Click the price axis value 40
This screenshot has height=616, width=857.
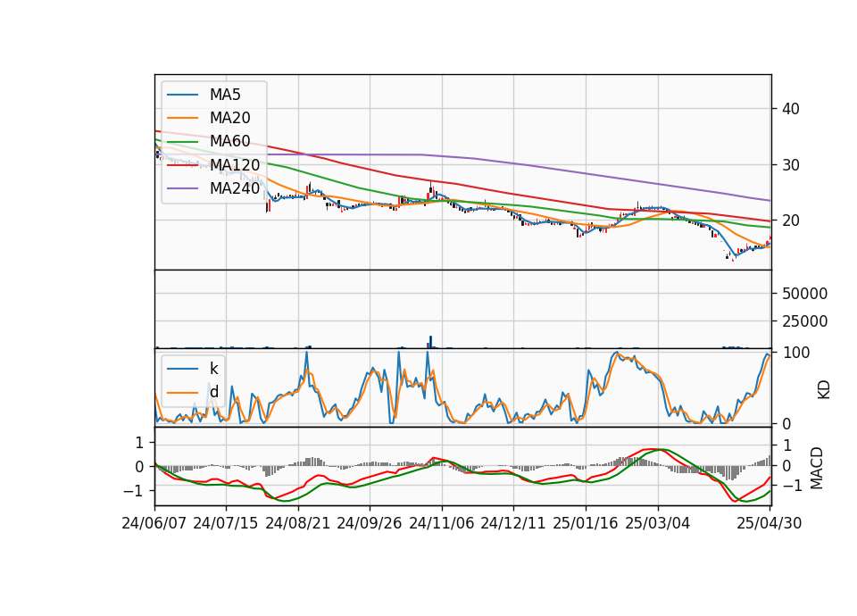tap(791, 109)
